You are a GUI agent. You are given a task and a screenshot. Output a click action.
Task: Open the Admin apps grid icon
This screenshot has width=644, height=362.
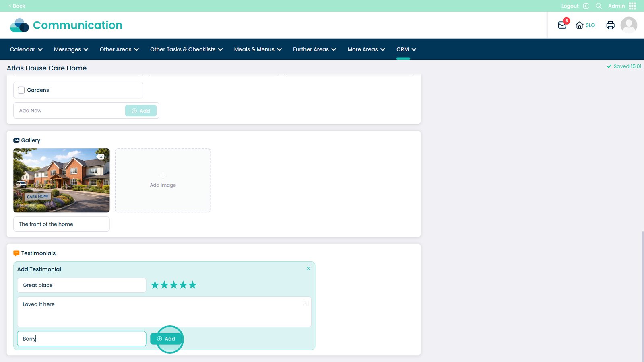(x=632, y=6)
